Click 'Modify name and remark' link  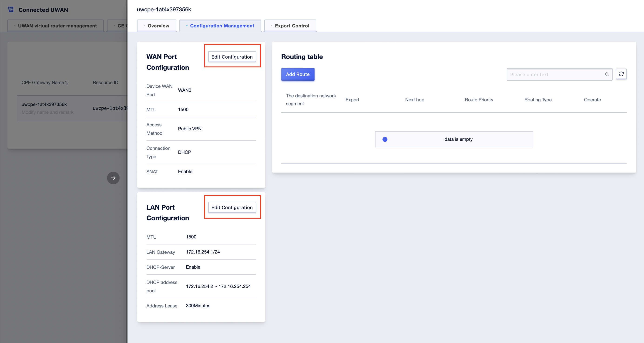point(47,112)
